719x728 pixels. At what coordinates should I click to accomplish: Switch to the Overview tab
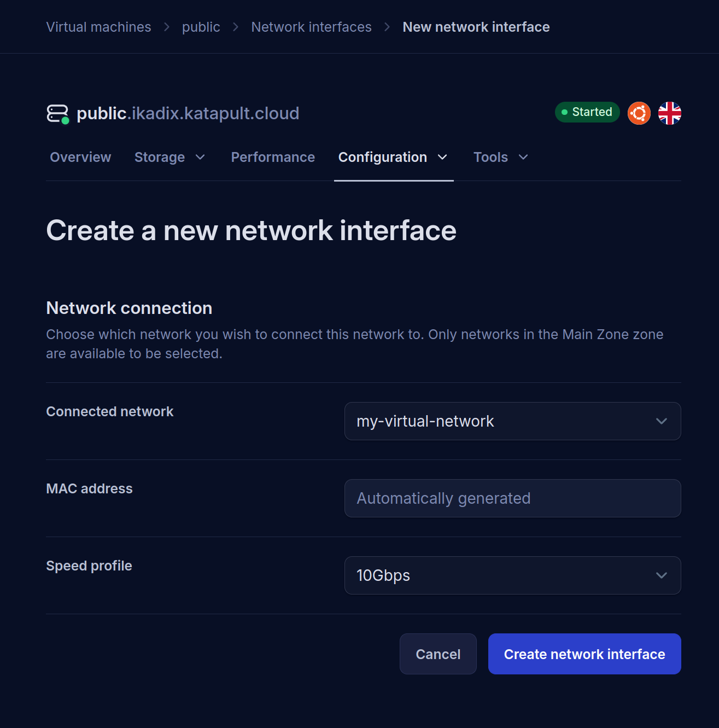80,158
